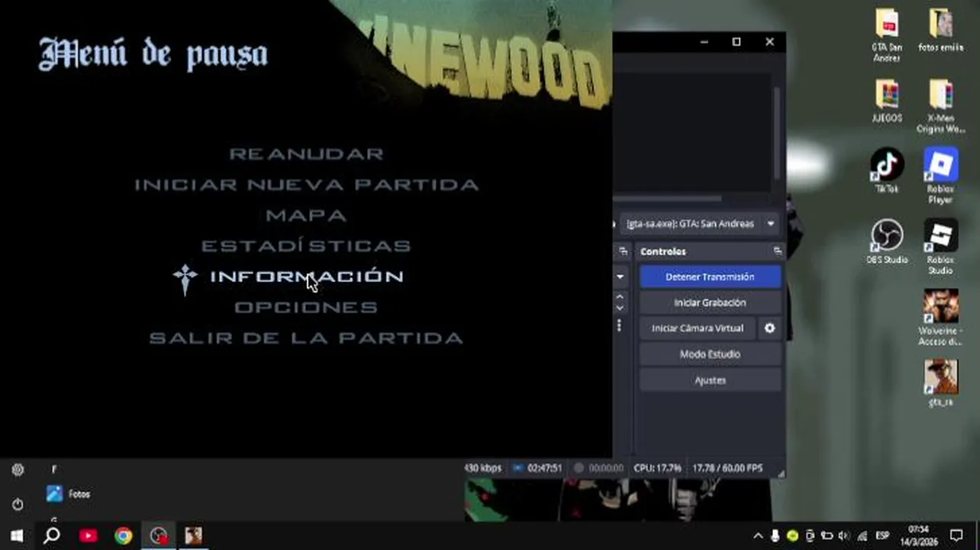Launch the OBS Studio desktop shortcut
This screenshot has width=980, height=550.
(x=887, y=241)
